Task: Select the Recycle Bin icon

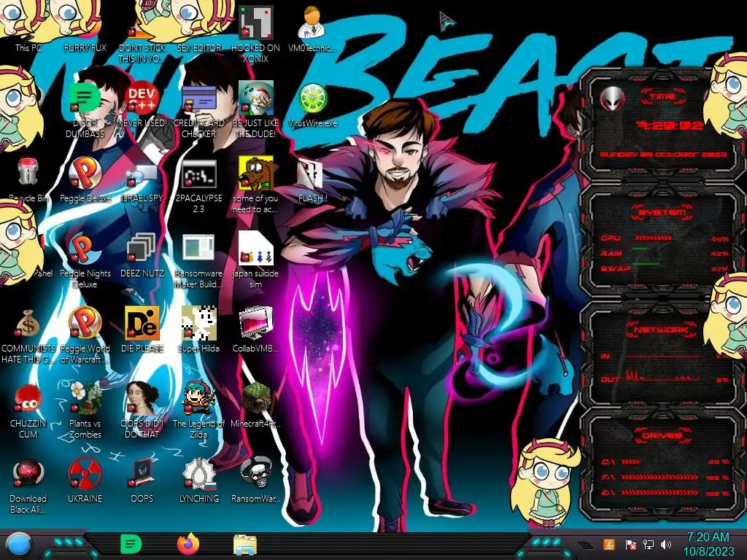Action: (28, 172)
